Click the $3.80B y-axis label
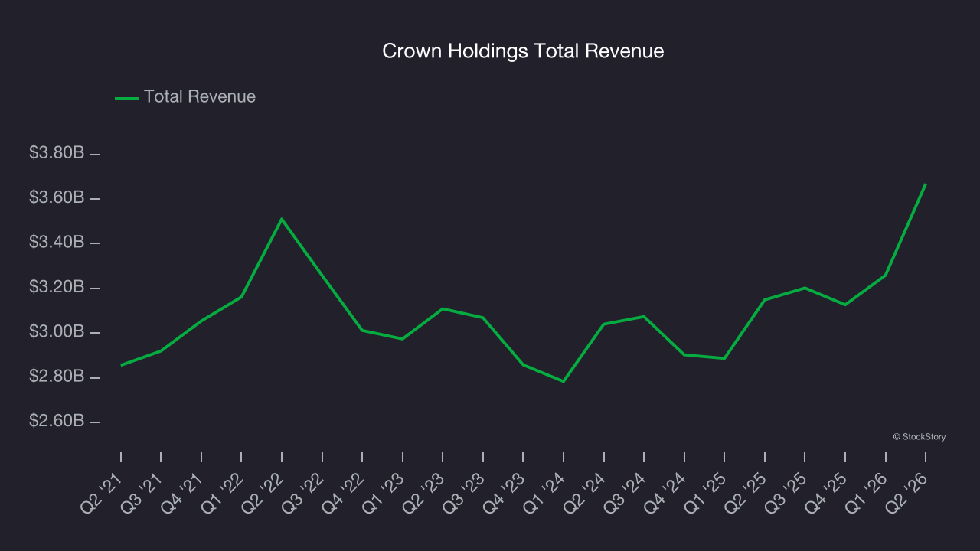This screenshot has height=551, width=980. [57, 153]
